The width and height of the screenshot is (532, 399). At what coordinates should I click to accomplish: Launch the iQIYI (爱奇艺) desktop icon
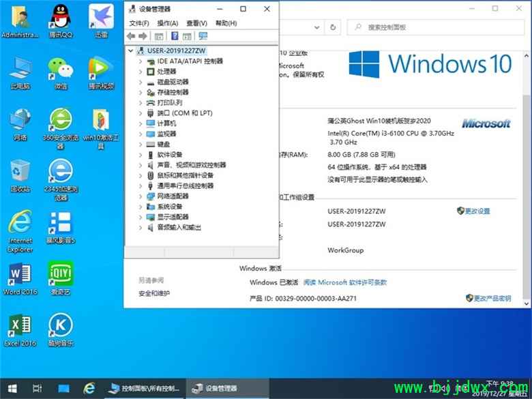(61, 276)
